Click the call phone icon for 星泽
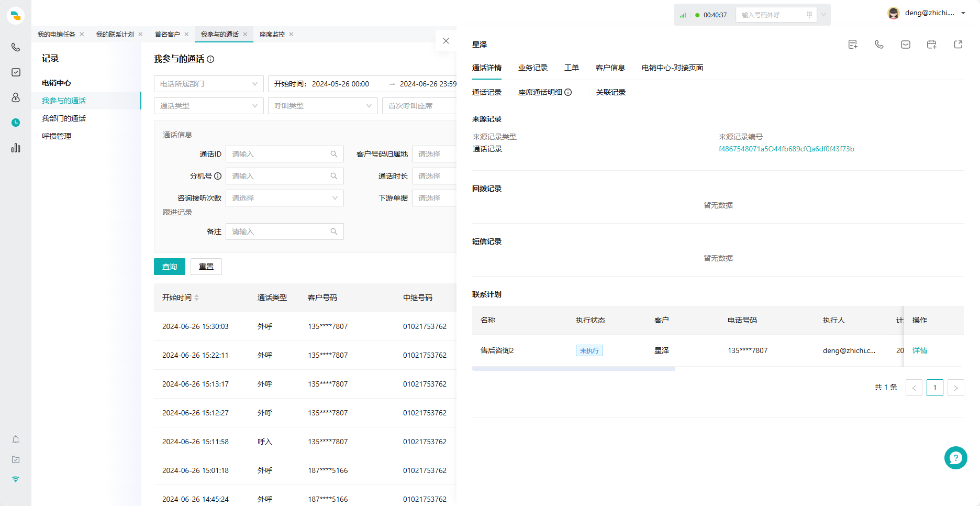980x506 pixels. click(x=879, y=45)
